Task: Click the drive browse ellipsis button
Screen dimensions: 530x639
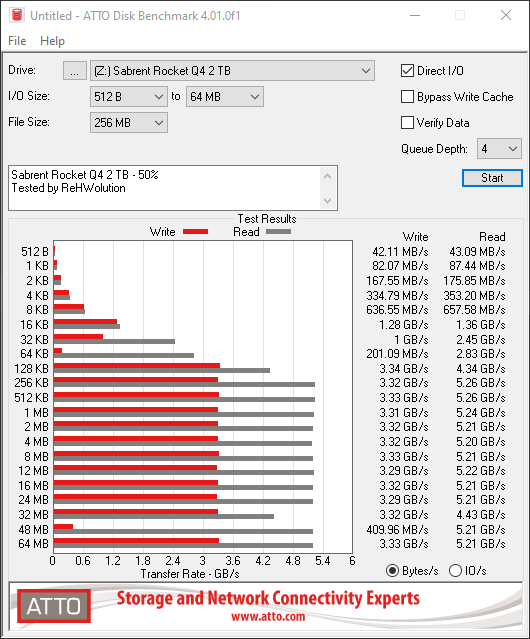Action: pos(75,71)
